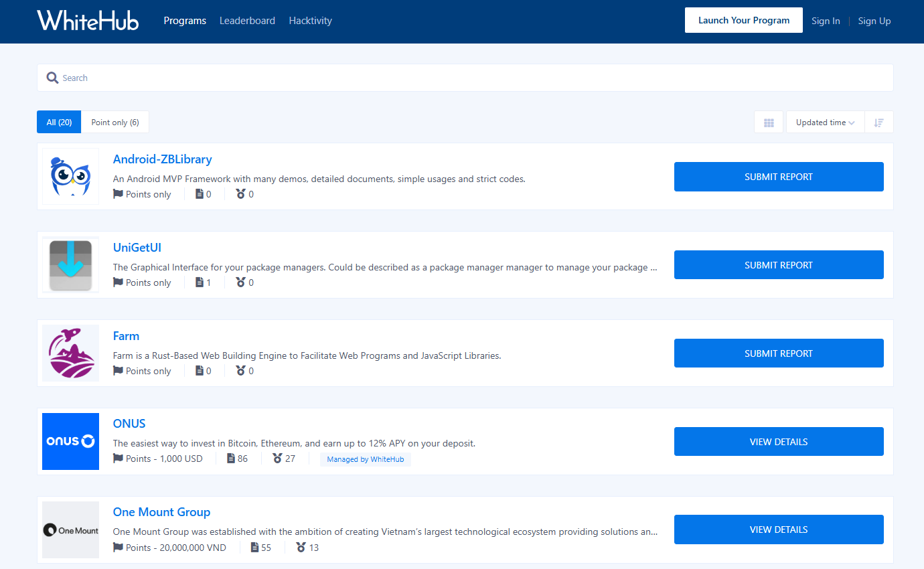Click the Android-ZBLibrary description text
This screenshot has height=569, width=924.
click(319, 179)
